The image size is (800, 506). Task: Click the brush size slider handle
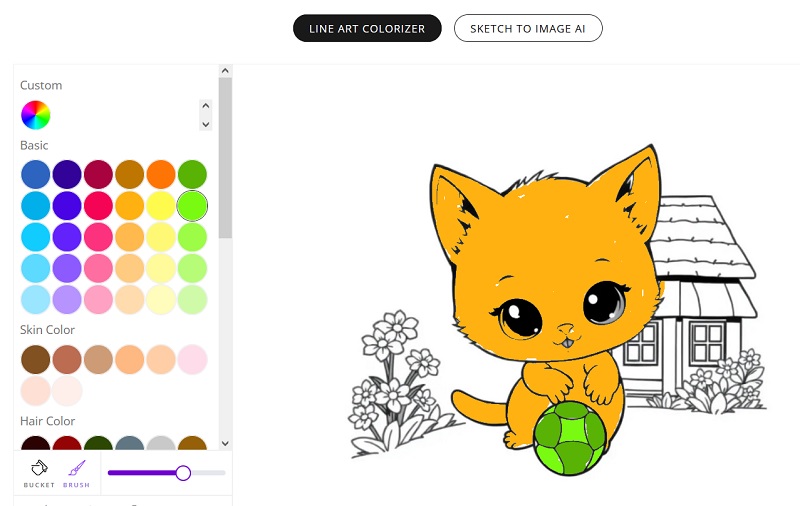coord(183,472)
